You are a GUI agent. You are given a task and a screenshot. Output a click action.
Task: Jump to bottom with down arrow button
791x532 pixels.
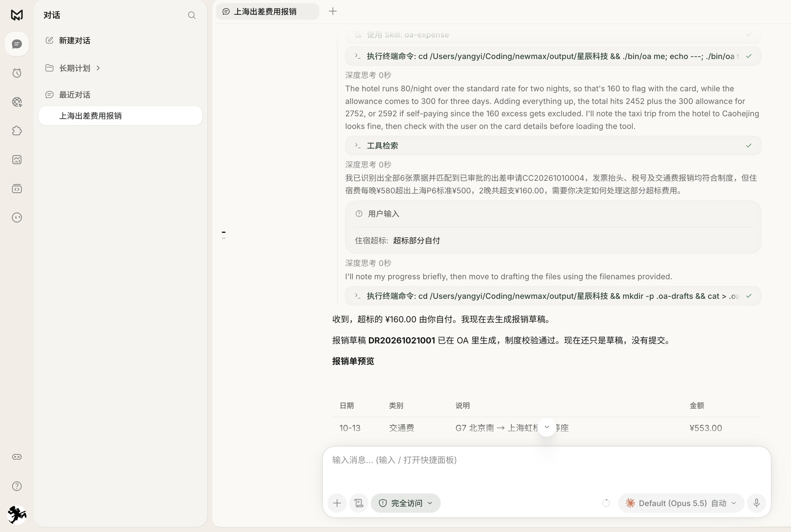(547, 427)
